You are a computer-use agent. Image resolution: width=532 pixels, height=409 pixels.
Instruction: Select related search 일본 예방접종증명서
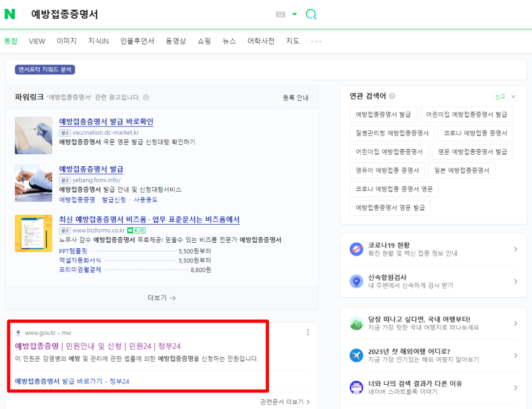[x=462, y=170]
